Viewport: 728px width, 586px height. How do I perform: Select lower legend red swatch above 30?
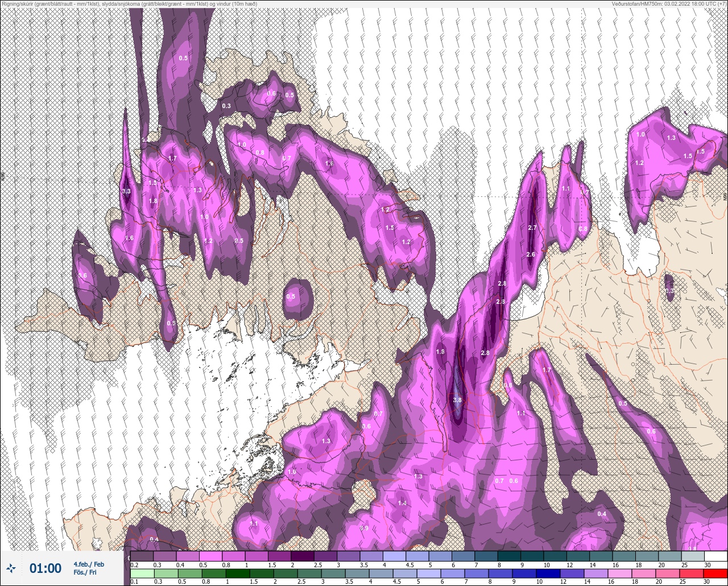point(715,573)
